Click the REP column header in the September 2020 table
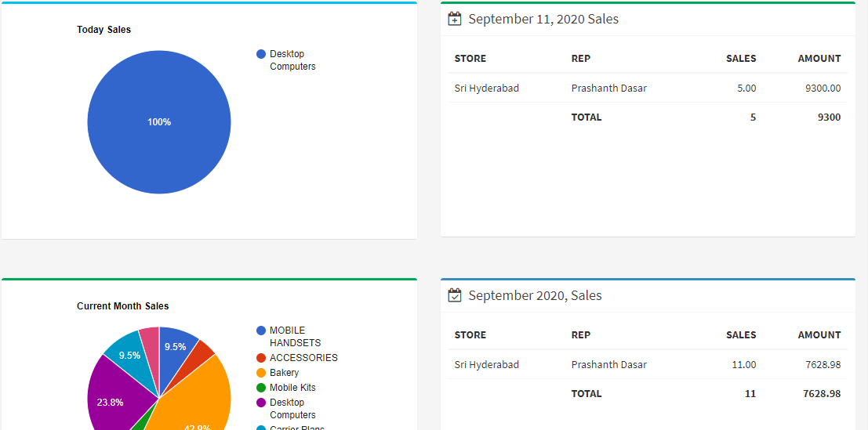Screen dimensions: 868x430 (x=581, y=335)
